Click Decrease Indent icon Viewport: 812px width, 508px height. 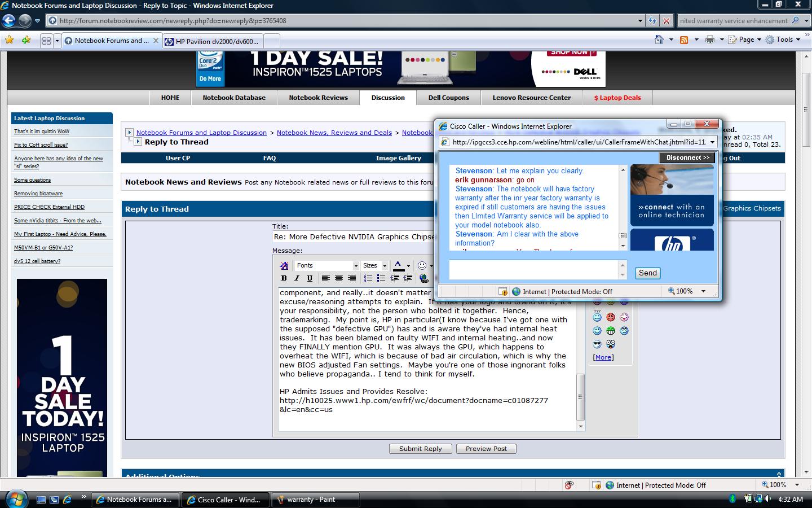click(x=395, y=278)
